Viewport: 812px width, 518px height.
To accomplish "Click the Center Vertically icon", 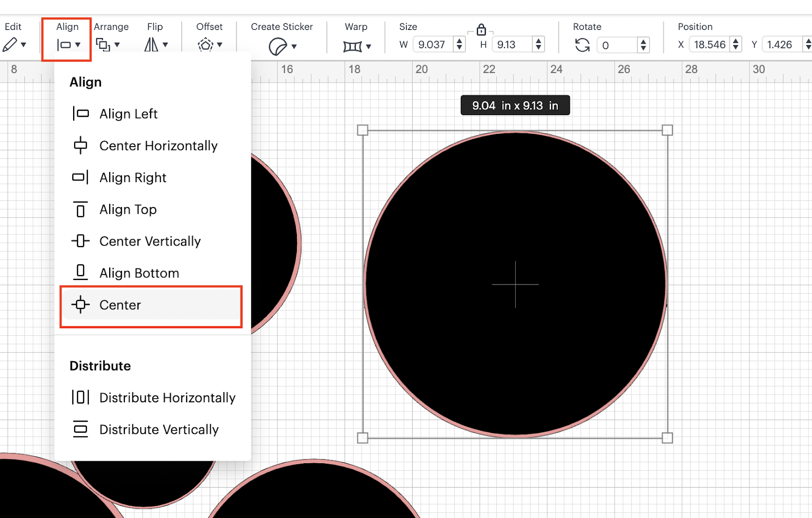I will click(80, 240).
